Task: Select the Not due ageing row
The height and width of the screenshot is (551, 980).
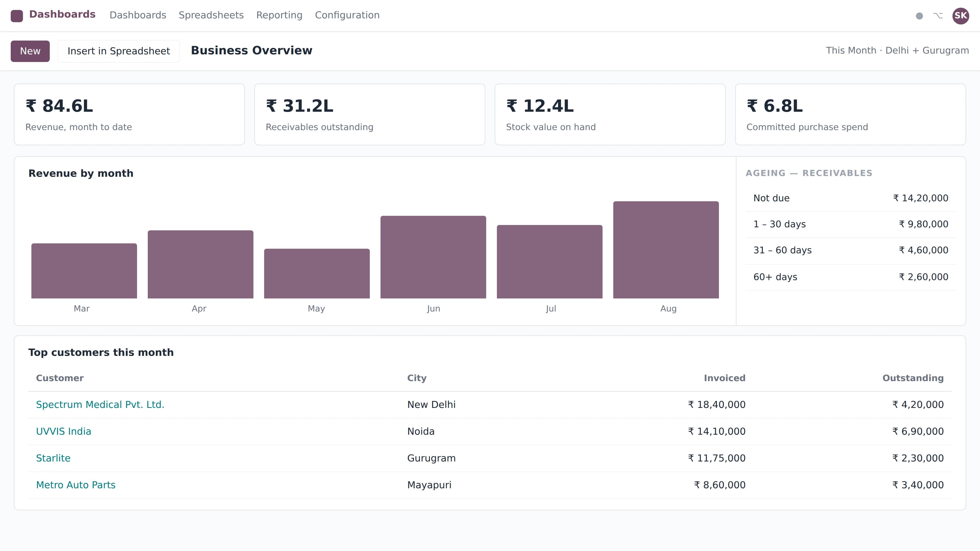Action: tap(851, 198)
